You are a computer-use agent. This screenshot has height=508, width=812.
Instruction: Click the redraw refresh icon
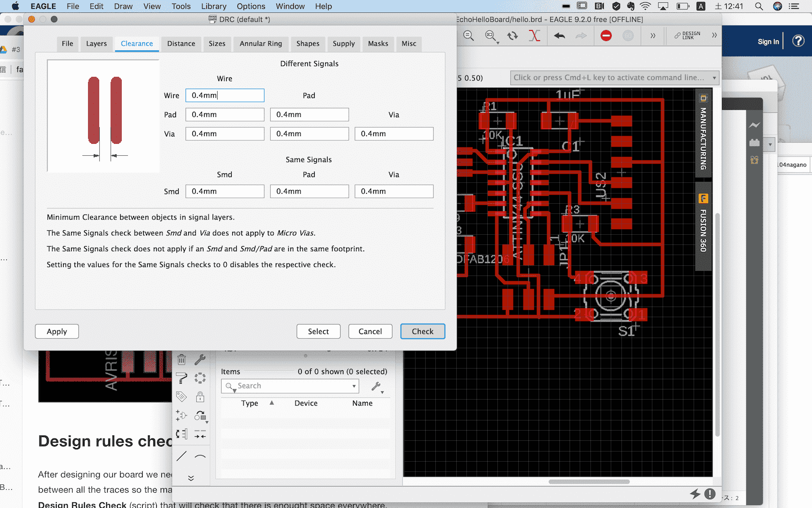(513, 36)
